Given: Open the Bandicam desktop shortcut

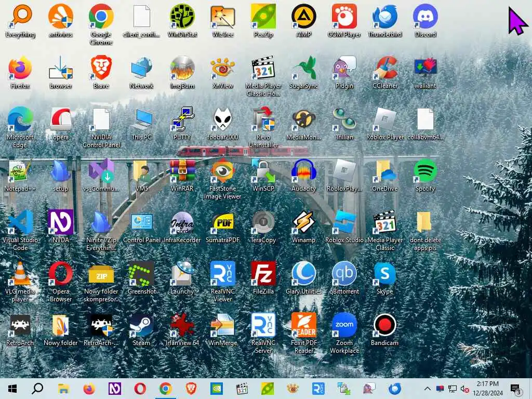Looking at the screenshot, I should tap(385, 329).
